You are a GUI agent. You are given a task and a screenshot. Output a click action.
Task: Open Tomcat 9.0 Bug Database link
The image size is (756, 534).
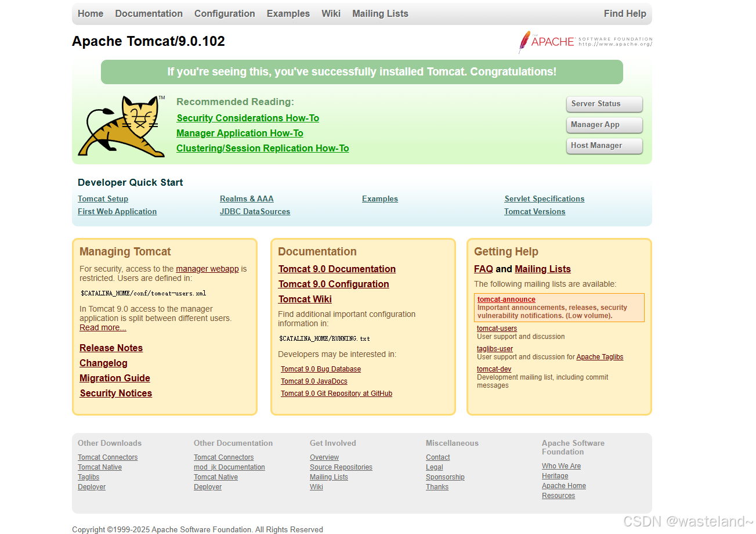[x=321, y=369]
